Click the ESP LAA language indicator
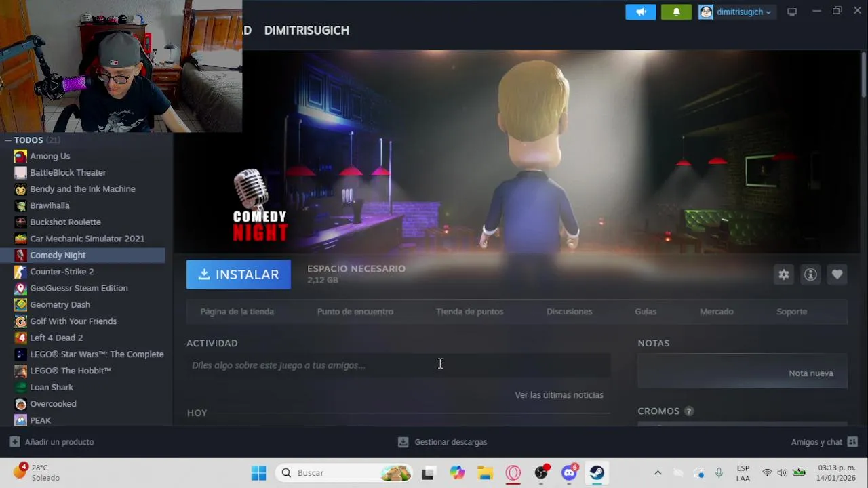 (x=743, y=473)
